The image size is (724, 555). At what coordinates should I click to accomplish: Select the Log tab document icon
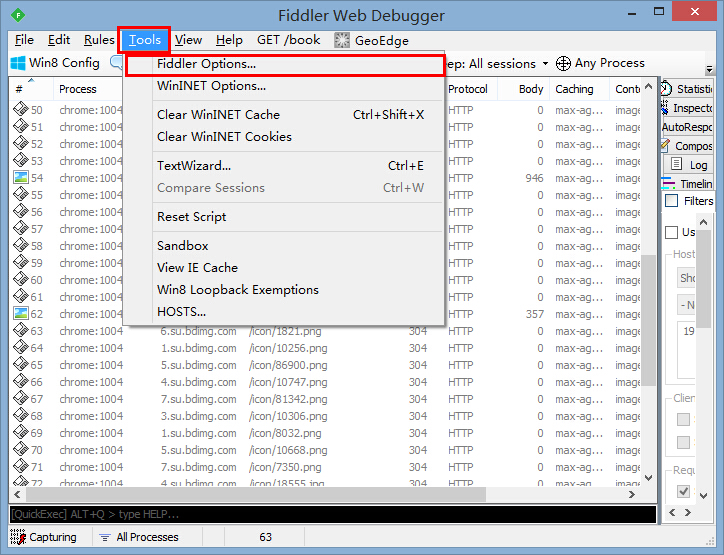676,164
